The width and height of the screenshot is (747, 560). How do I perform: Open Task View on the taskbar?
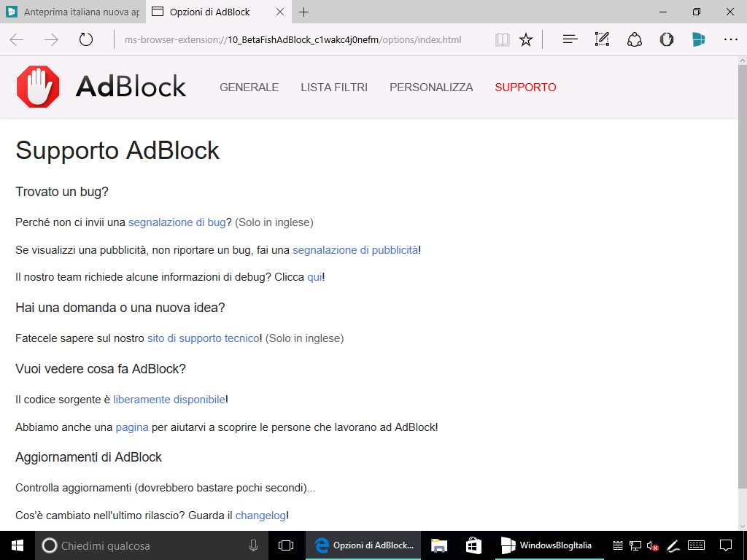tap(285, 545)
